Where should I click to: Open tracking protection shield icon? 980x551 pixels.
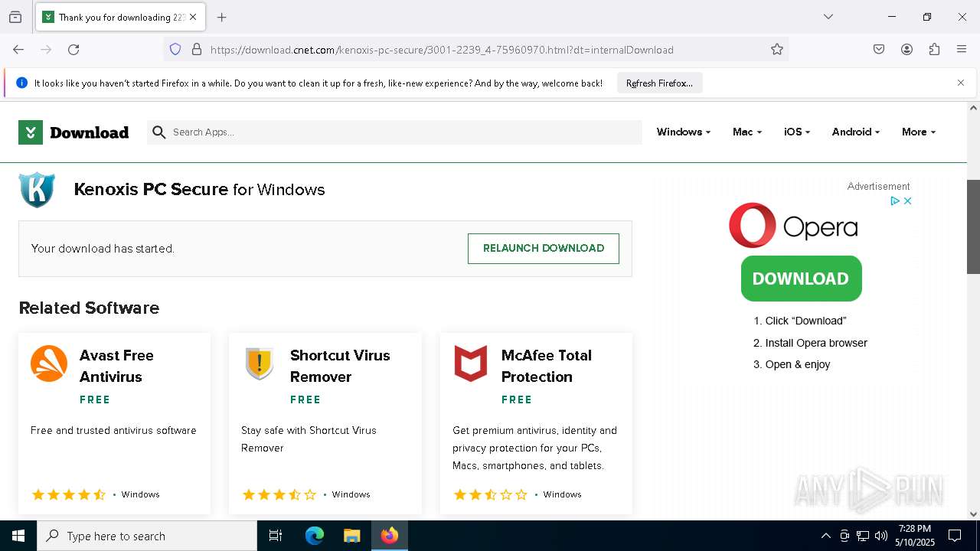pos(175,50)
